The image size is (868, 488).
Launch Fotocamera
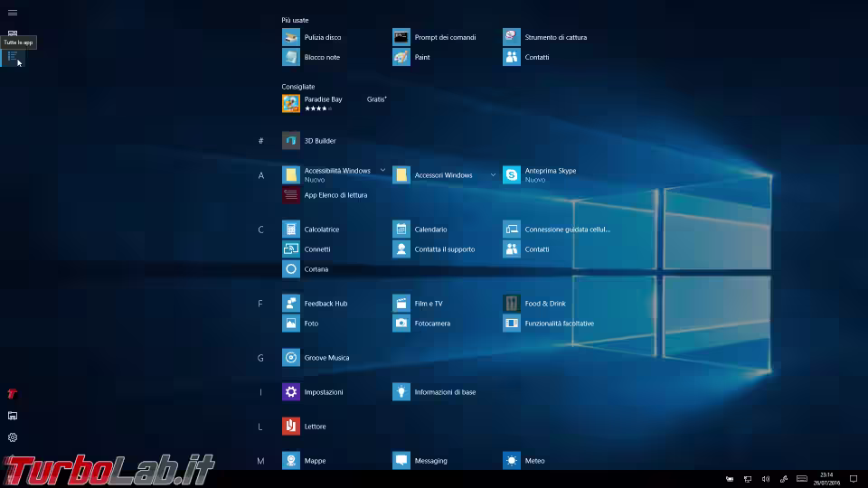pos(421,324)
